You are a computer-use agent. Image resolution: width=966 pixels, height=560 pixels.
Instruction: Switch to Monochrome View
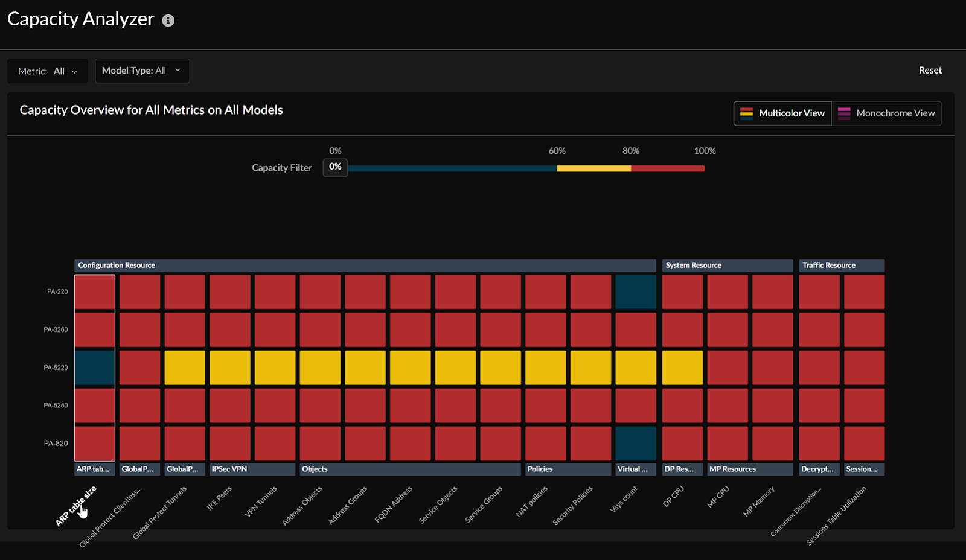(886, 113)
